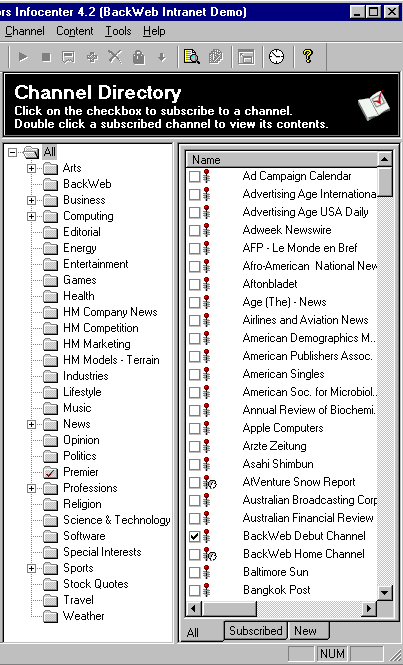The image size is (403, 665).
Task: Click the Apple Computers channel antenna icon
Action: point(207,428)
